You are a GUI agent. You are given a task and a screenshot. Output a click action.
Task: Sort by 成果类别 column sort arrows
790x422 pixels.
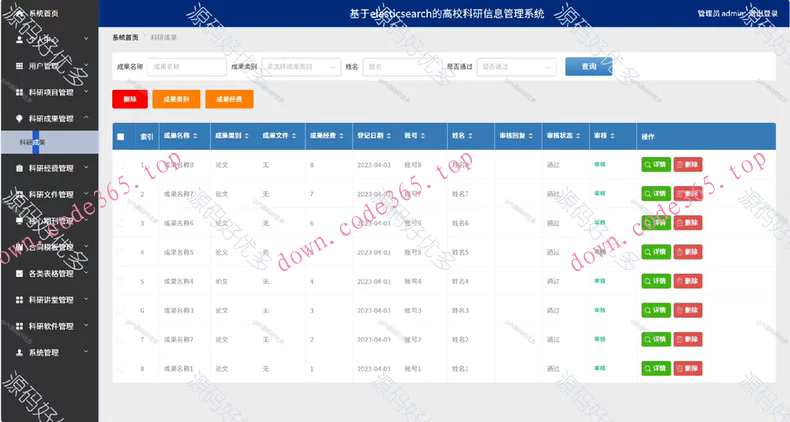coord(246,136)
